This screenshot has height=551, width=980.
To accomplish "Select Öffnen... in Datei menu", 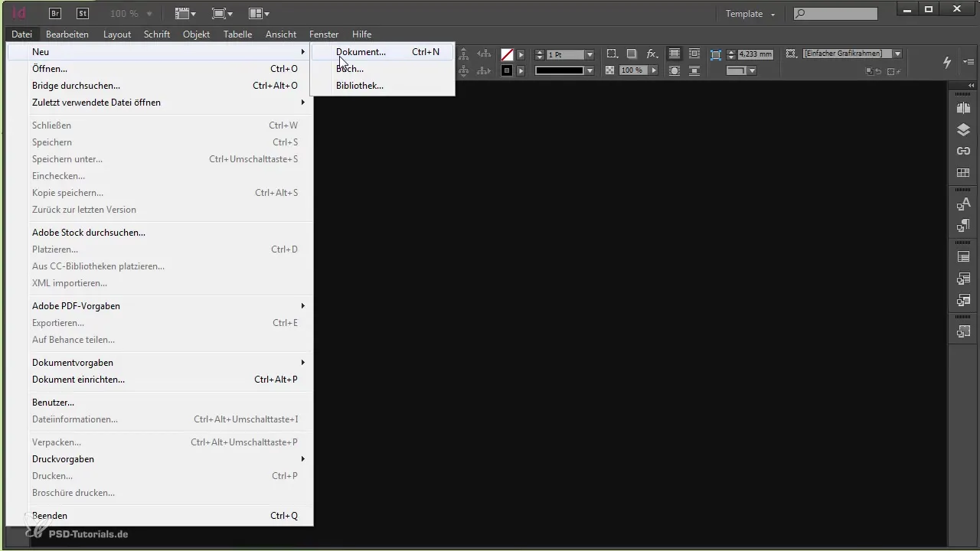I will (159, 69).
